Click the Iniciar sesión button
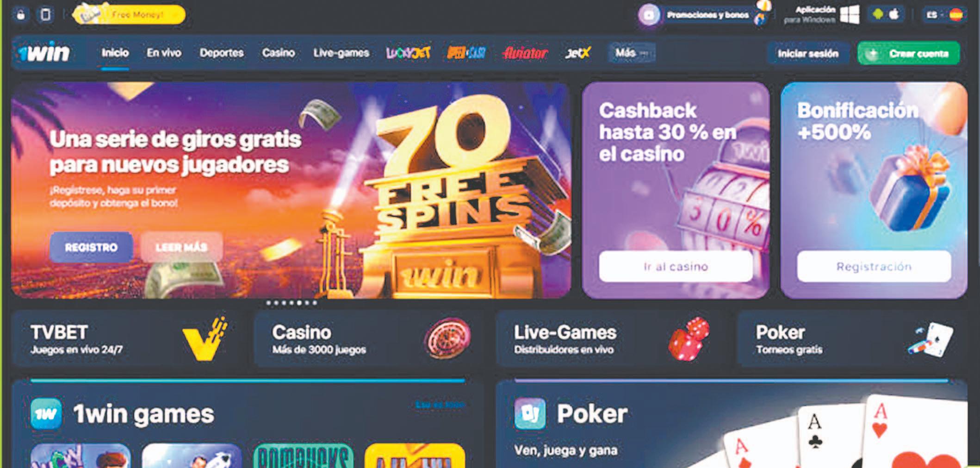The image size is (980, 468). [808, 54]
